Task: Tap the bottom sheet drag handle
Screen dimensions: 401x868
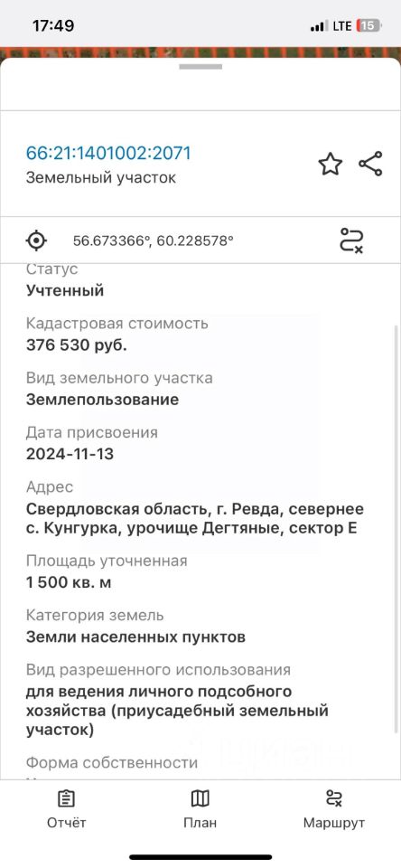Action: (x=200, y=66)
